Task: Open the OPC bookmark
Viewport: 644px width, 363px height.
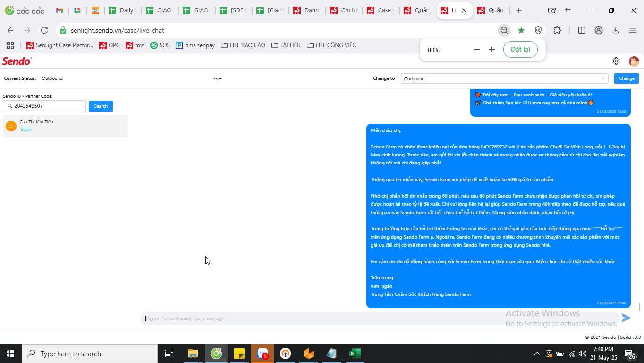Action: point(110,45)
